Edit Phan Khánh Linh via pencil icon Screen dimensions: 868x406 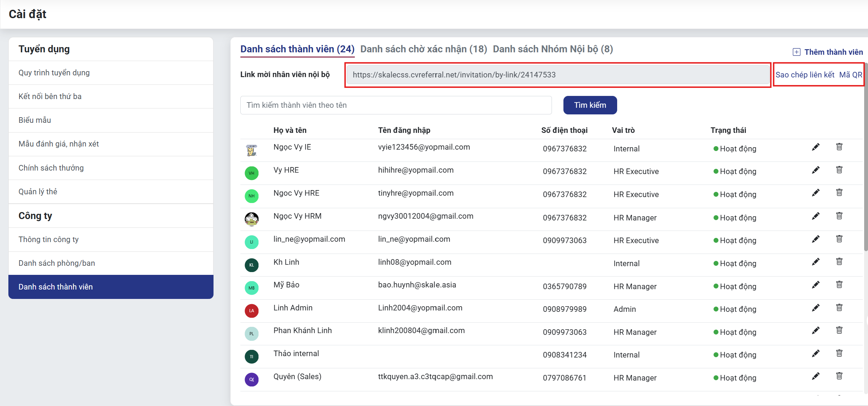point(815,330)
